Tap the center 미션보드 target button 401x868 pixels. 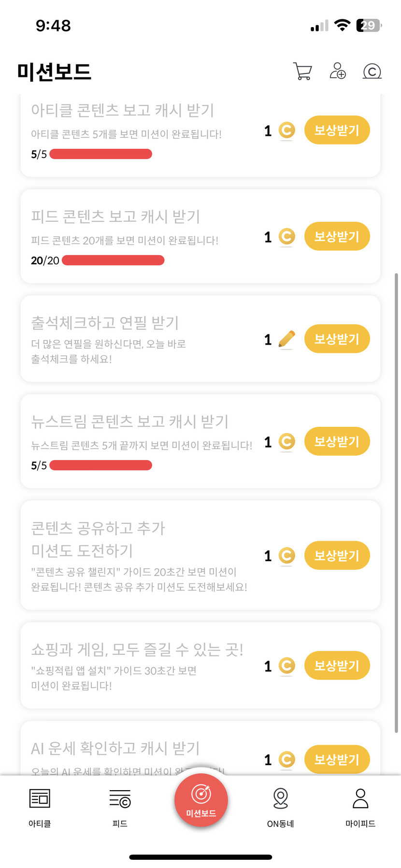tap(201, 798)
